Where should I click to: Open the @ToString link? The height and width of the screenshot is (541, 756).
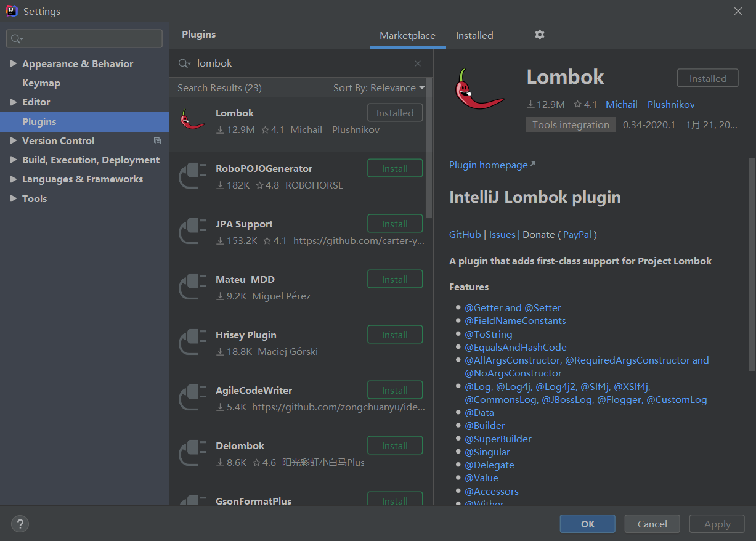[489, 334]
